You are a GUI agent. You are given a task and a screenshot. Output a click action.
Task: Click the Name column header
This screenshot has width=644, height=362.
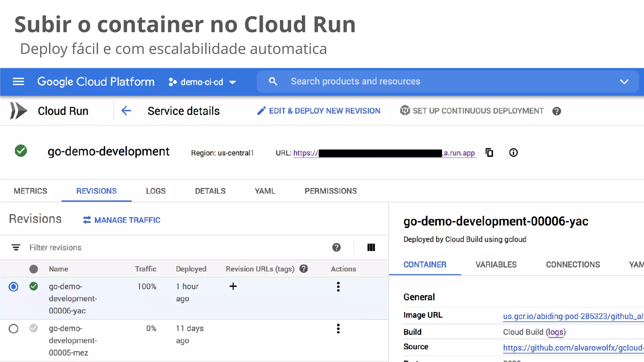click(58, 269)
